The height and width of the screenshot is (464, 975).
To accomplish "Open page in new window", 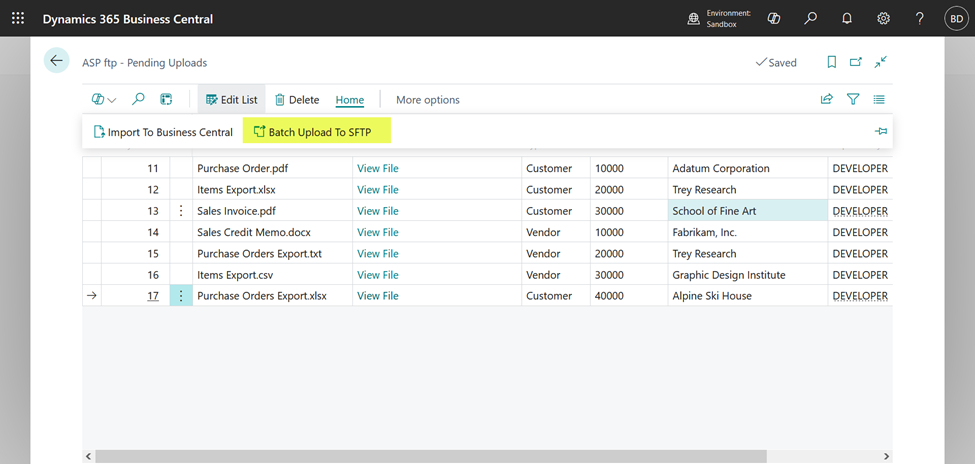I will click(856, 62).
